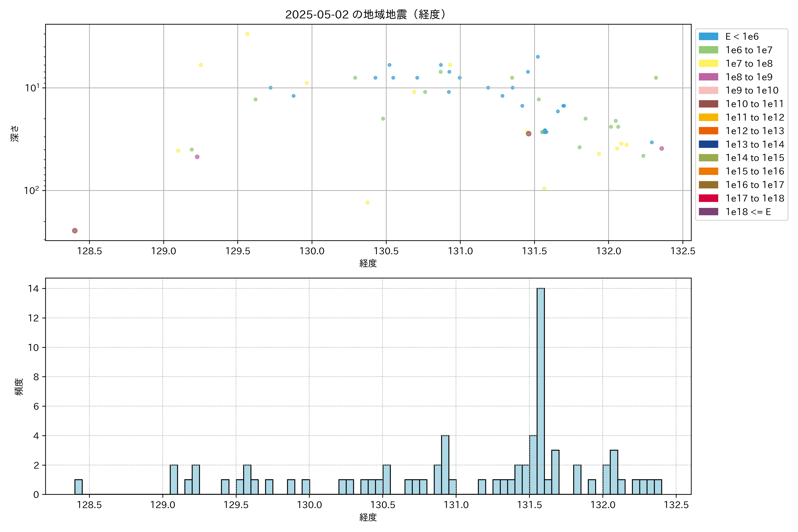Click the green 1e6 to 1e7 swatch
Screen dimensions: 798x532
pos(708,50)
